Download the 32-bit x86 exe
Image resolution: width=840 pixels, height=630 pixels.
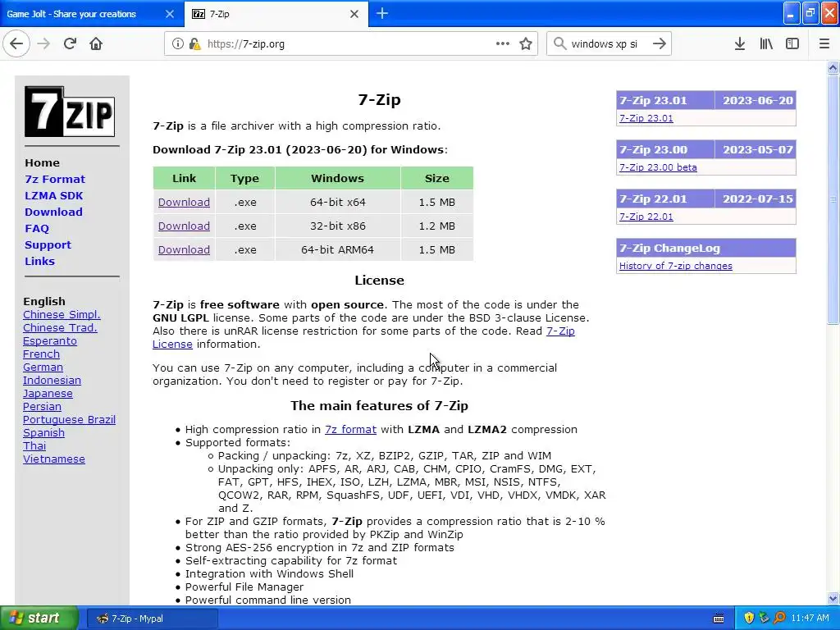(184, 226)
